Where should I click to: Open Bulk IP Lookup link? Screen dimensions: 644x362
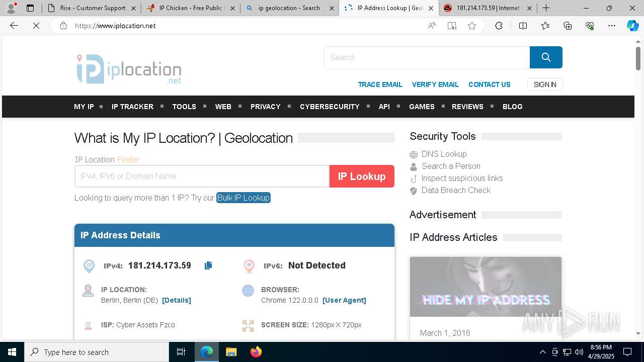tap(244, 198)
